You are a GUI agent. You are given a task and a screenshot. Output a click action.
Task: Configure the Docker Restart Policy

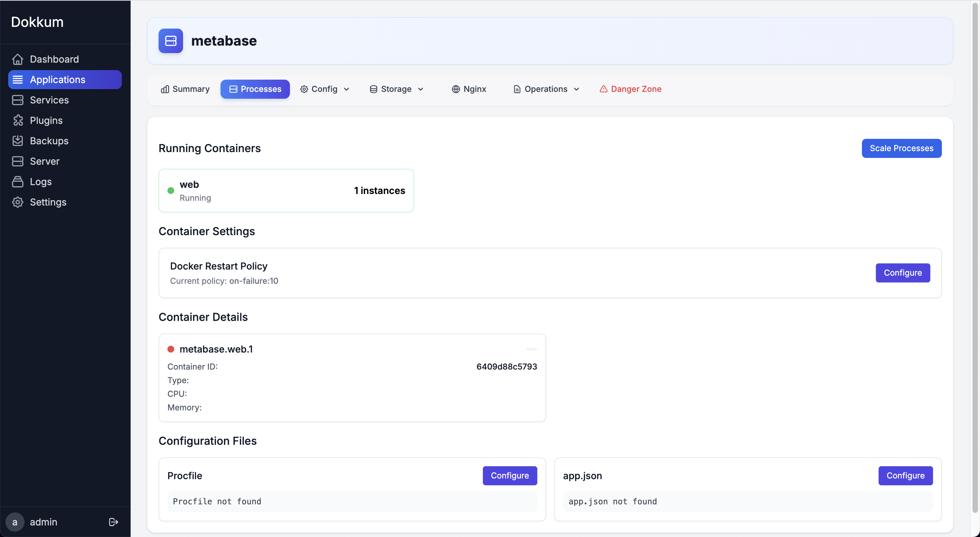903,273
